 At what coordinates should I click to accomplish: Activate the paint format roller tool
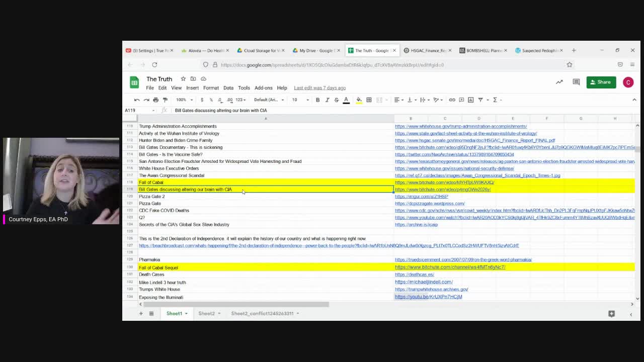(165, 100)
